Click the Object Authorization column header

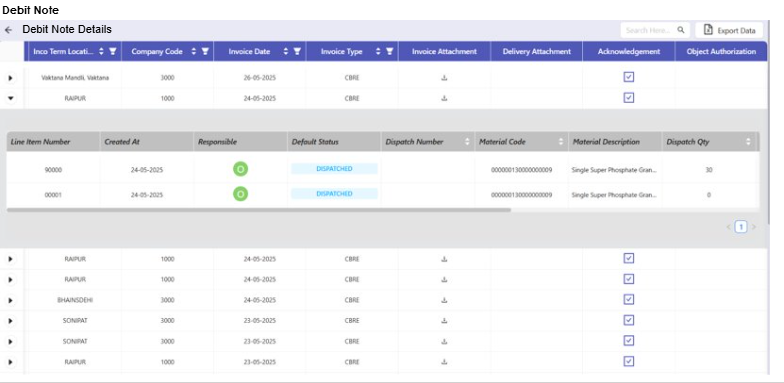721,52
